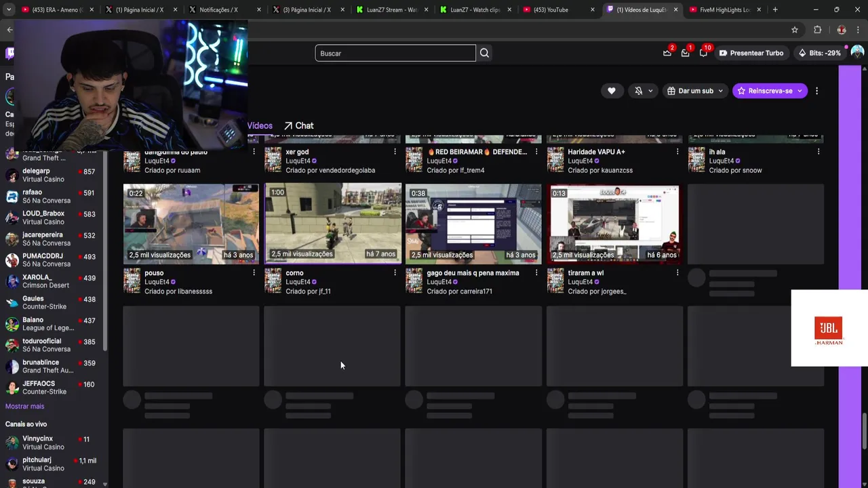Open Gaules Counter-Strike channel in sidebar
The width and height of the screenshot is (868, 488).
pos(53,302)
